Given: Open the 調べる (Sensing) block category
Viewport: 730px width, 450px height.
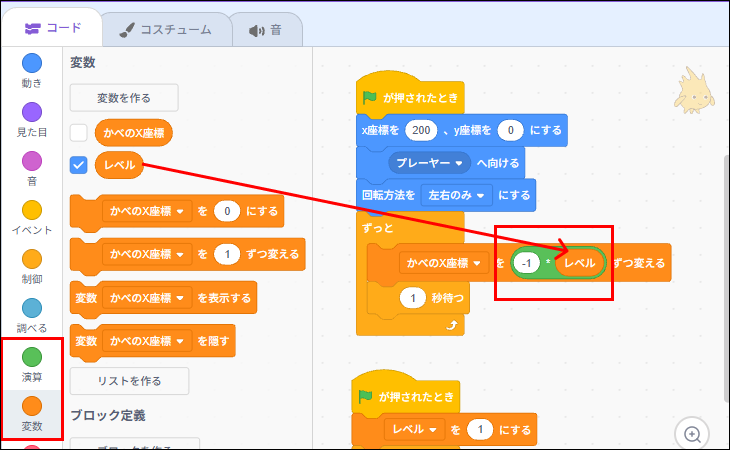Looking at the screenshot, I should pyautogui.click(x=32, y=308).
